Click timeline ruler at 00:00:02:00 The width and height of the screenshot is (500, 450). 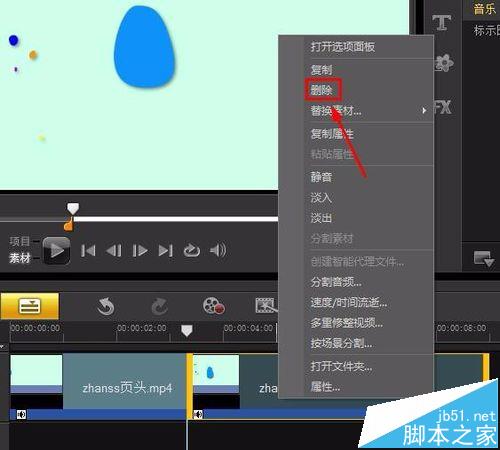tap(142, 328)
